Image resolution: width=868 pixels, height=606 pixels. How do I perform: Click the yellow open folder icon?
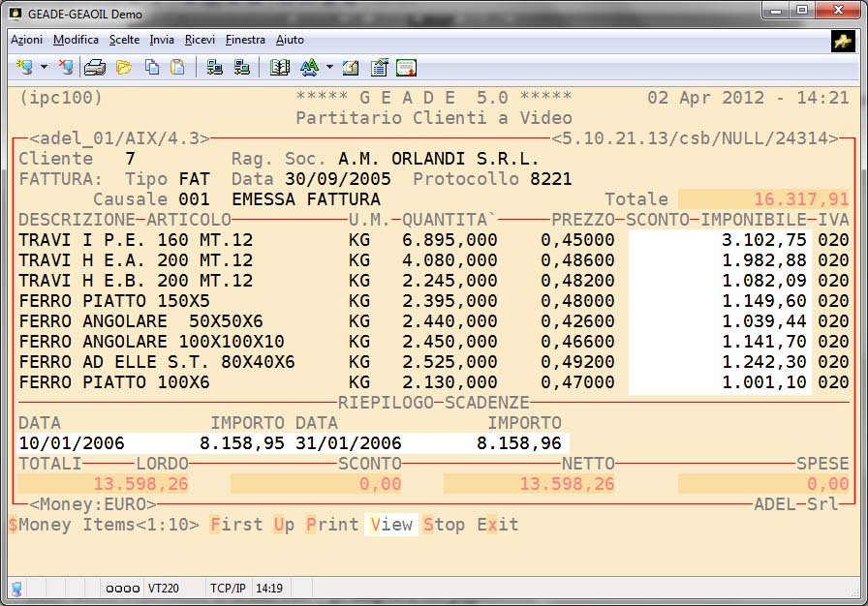pyautogui.click(x=123, y=68)
